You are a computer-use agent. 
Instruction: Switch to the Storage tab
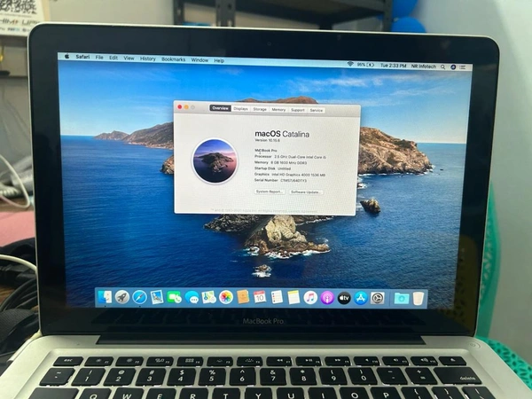[x=260, y=109]
